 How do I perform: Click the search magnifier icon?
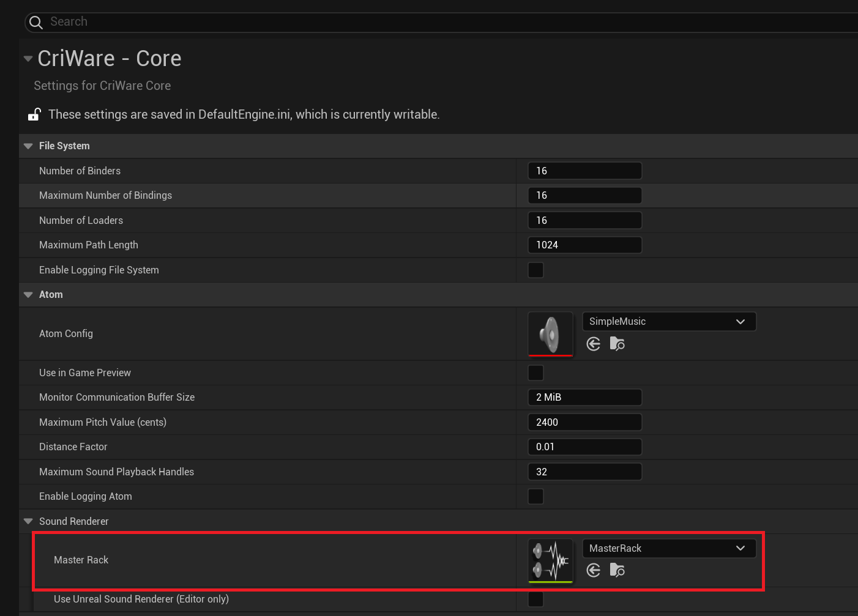(x=36, y=23)
